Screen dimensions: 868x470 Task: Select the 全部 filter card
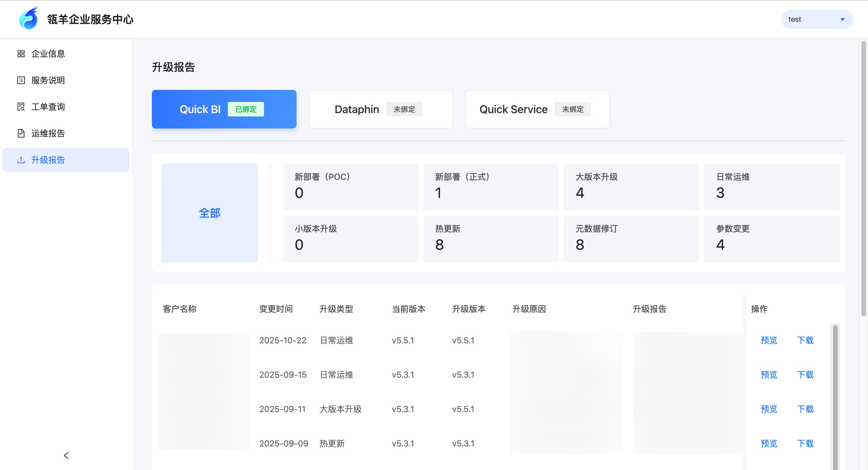[x=209, y=213]
